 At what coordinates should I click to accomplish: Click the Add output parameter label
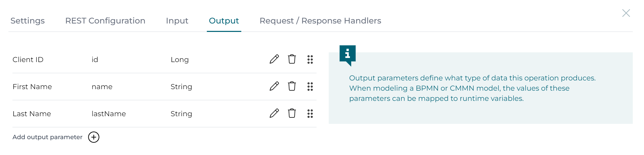(x=47, y=137)
